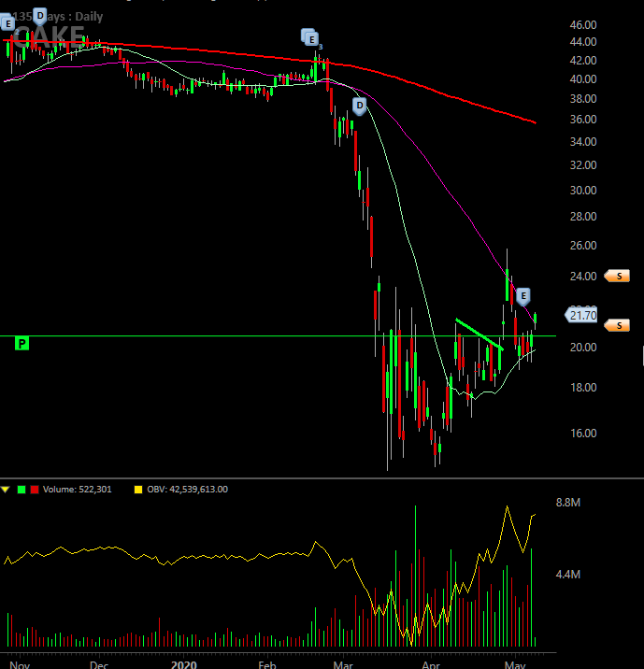Screen dimensions: 644x669
Task: Click the Volume: 522,301 label
Action: 77,490
